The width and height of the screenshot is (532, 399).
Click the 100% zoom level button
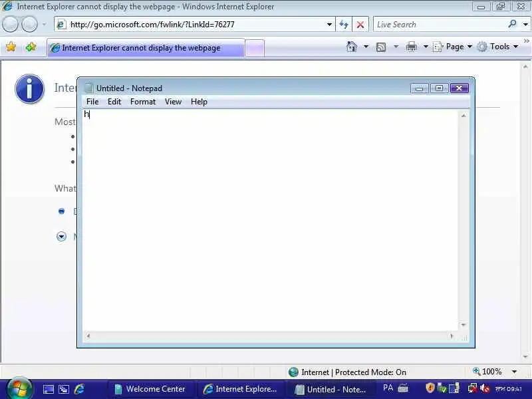click(487, 372)
